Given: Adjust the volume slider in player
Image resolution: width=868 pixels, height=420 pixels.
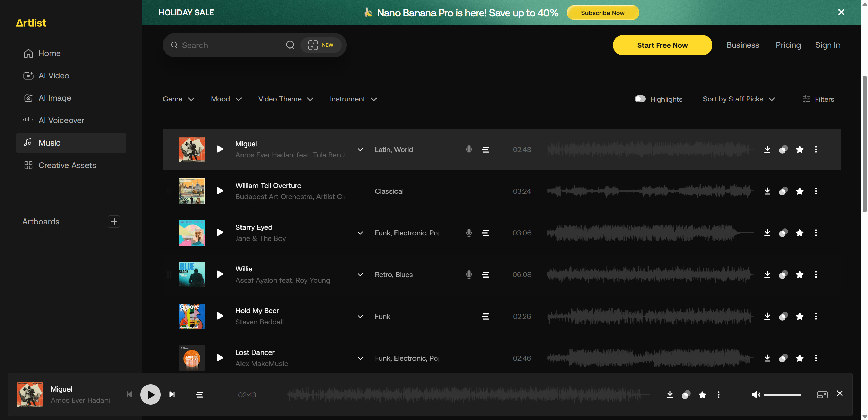Looking at the screenshot, I should coord(782,394).
